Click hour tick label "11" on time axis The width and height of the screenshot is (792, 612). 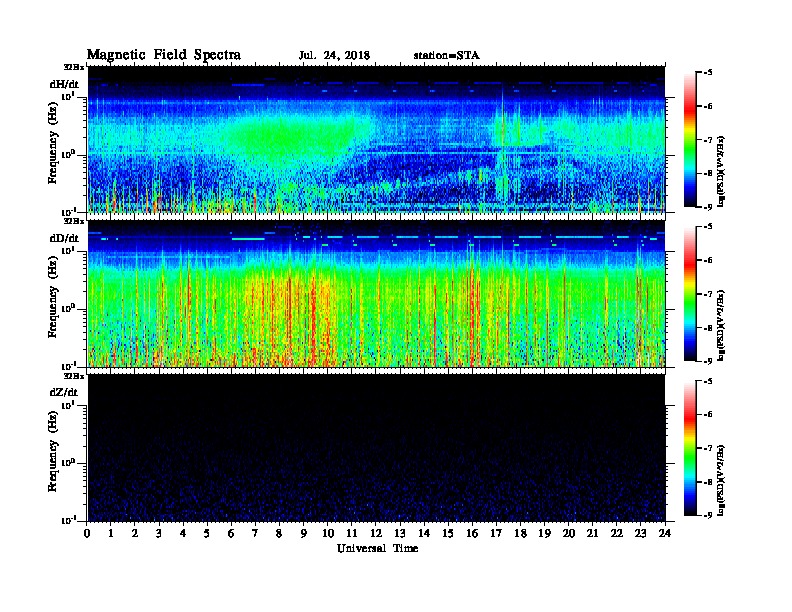(352, 533)
